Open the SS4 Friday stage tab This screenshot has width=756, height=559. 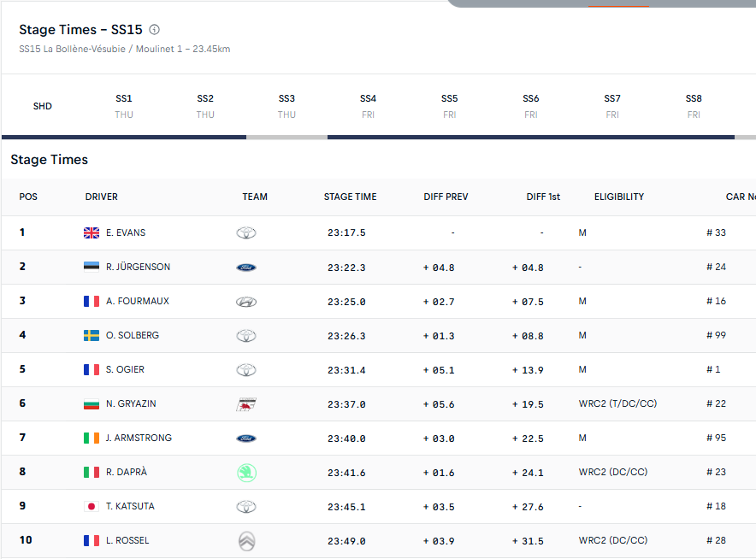tap(368, 106)
